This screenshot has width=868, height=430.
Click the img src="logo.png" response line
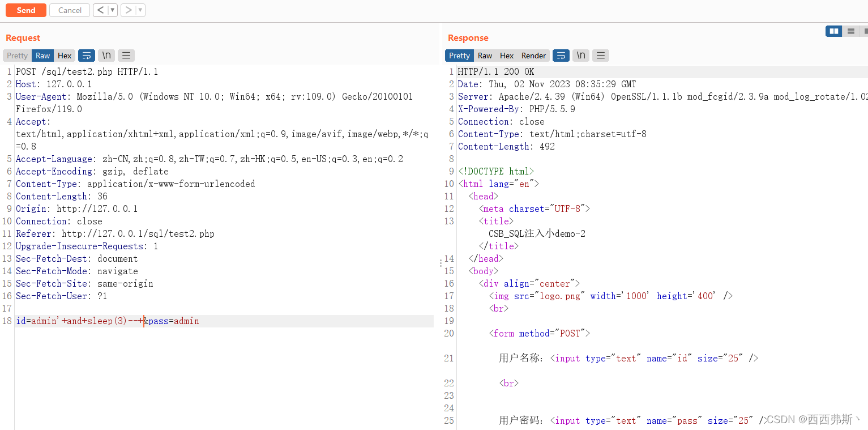[x=611, y=296]
